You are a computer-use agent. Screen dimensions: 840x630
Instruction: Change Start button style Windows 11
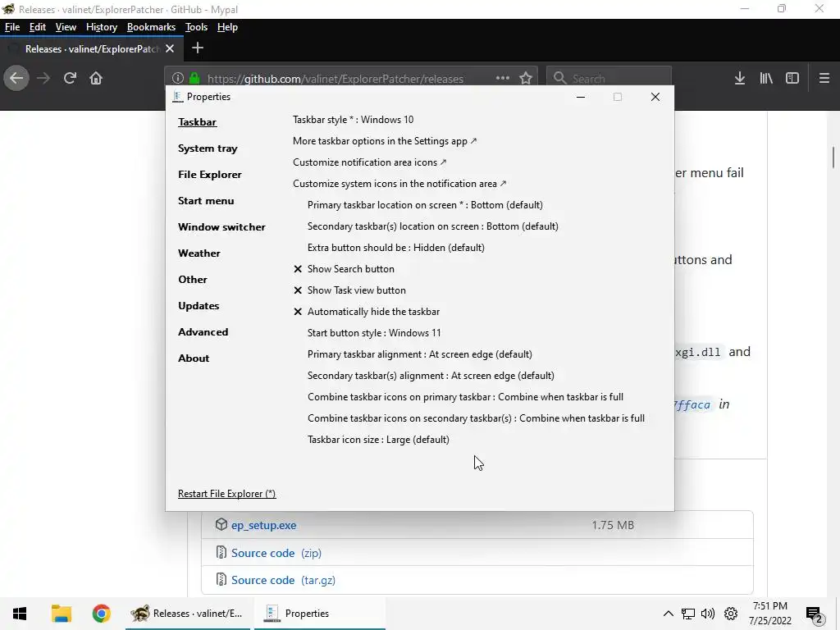point(374,333)
